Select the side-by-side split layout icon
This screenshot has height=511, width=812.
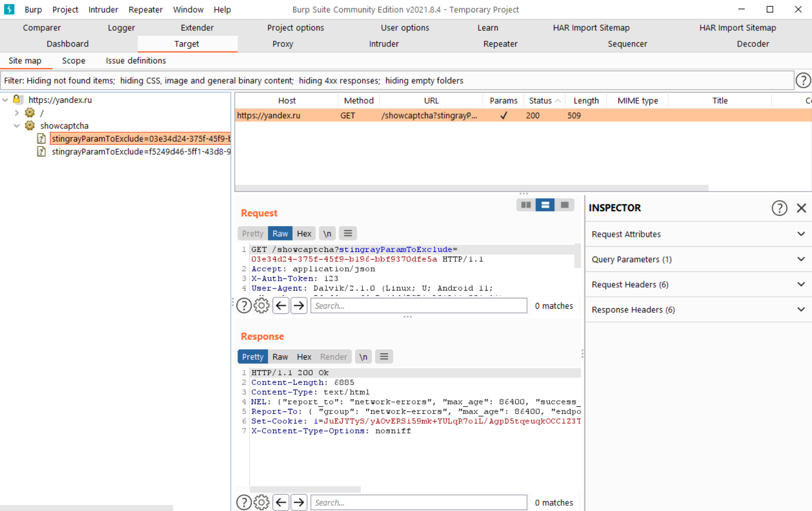click(526, 205)
